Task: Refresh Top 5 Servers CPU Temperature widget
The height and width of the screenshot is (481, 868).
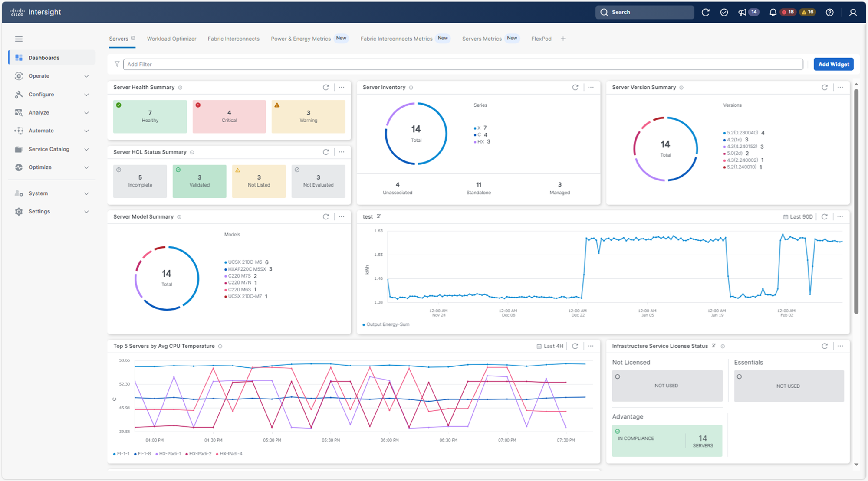Action: (x=575, y=346)
